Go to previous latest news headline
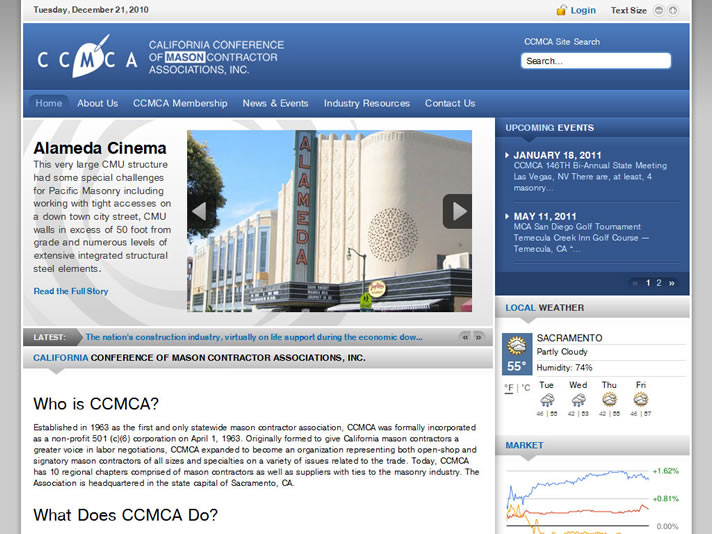This screenshot has width=712, height=534. tap(465, 337)
